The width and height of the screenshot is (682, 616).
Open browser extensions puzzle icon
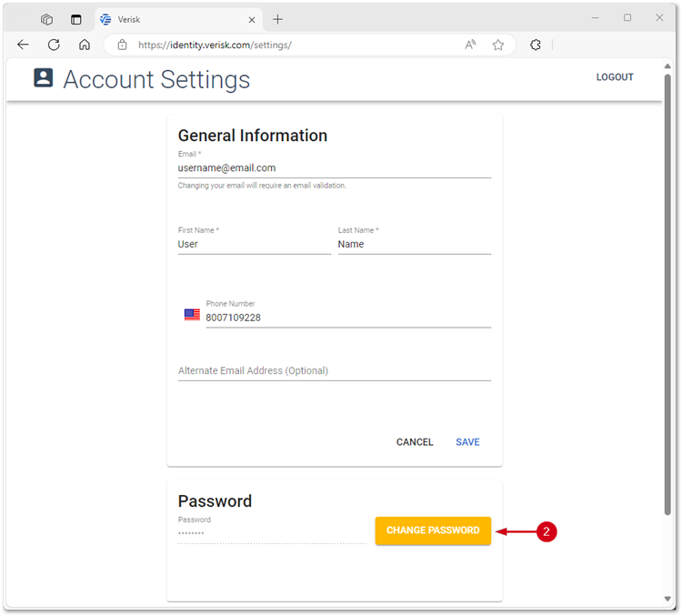(x=536, y=45)
